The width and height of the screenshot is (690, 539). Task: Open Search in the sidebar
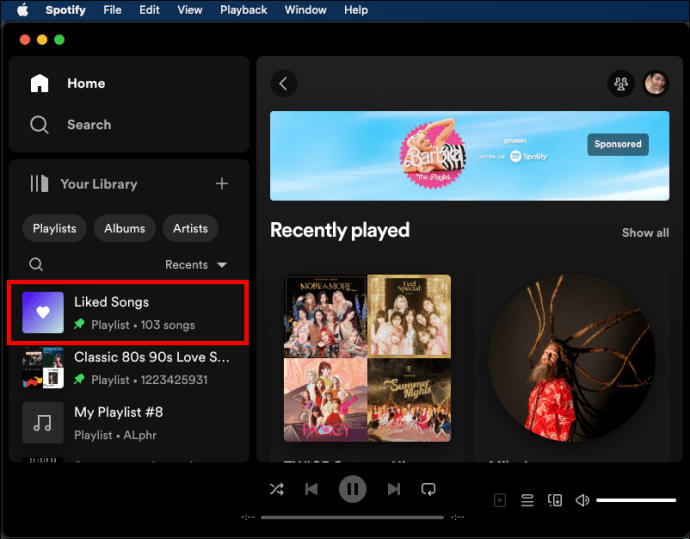pos(70,125)
